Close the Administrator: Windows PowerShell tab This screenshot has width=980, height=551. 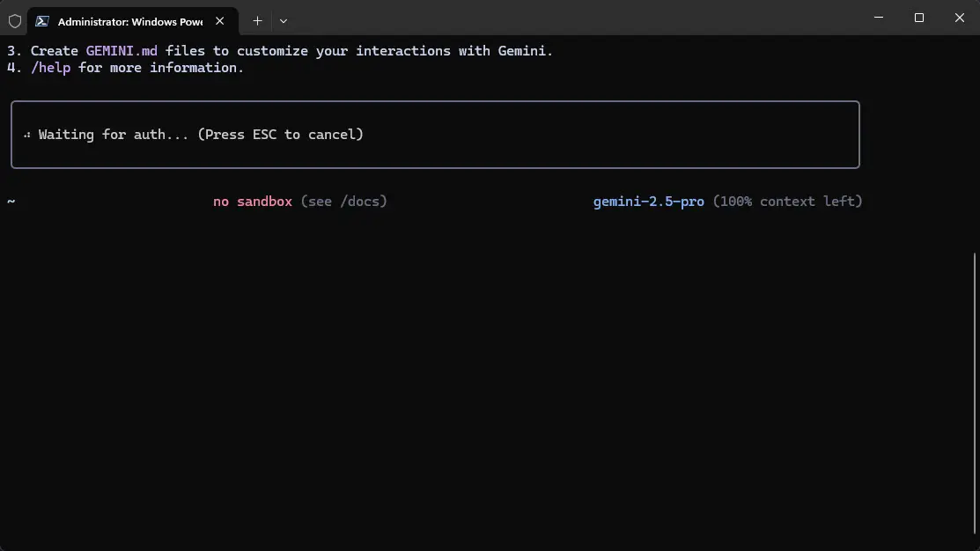pyautogui.click(x=219, y=20)
